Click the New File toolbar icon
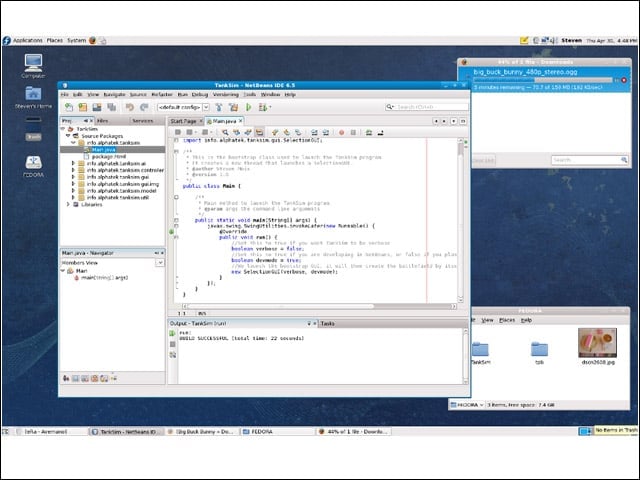Image resolution: width=640 pixels, height=480 pixels. point(69,107)
